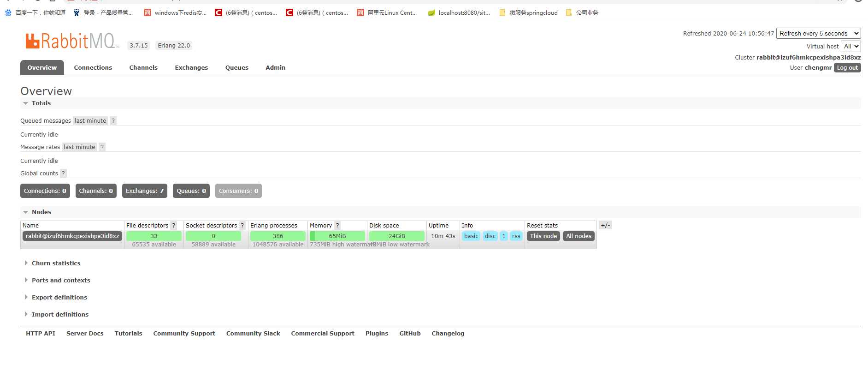Viewport: 868px width, 365px height.
Task: Open the second centos bookmark
Action: click(x=317, y=13)
